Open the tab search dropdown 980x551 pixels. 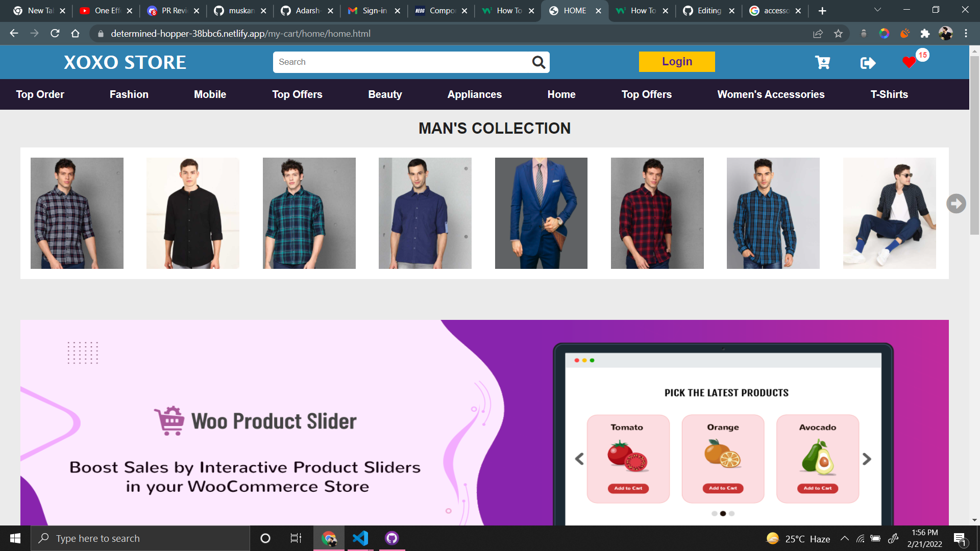(877, 9)
